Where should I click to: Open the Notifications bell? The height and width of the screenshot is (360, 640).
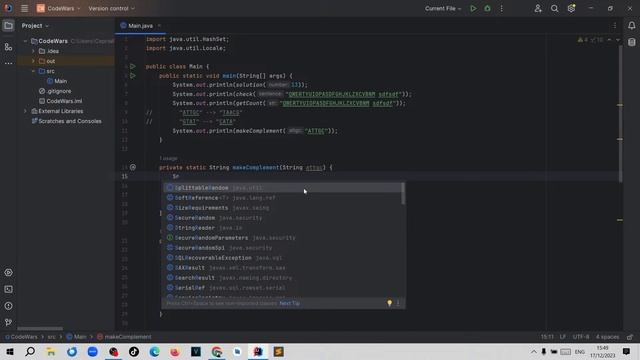pos(631,26)
